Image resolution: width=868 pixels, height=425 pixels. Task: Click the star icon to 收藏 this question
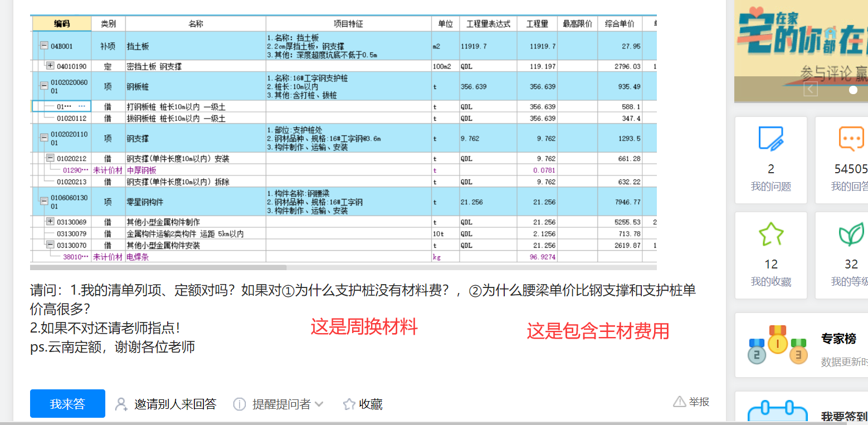pyautogui.click(x=349, y=404)
